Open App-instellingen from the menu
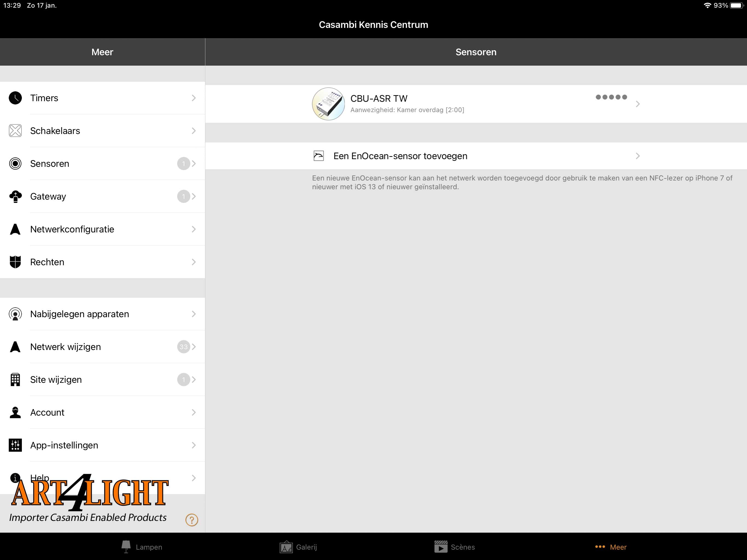The width and height of the screenshot is (747, 560). pos(102,445)
